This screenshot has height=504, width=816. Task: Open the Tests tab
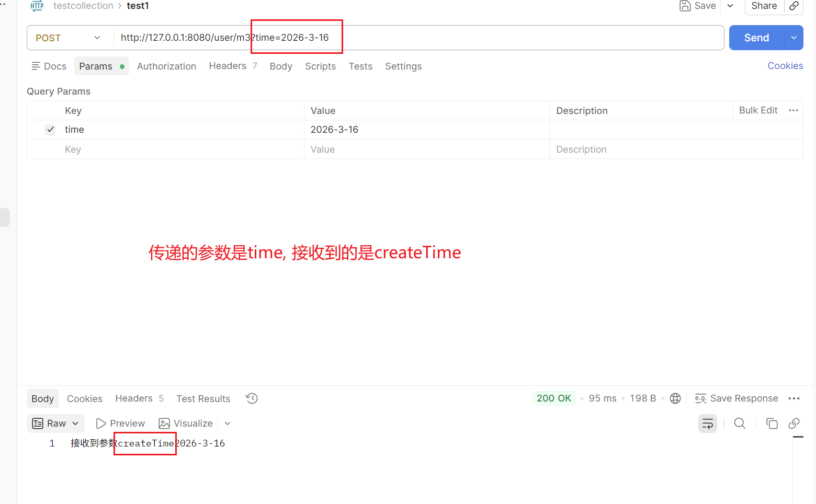pos(360,66)
